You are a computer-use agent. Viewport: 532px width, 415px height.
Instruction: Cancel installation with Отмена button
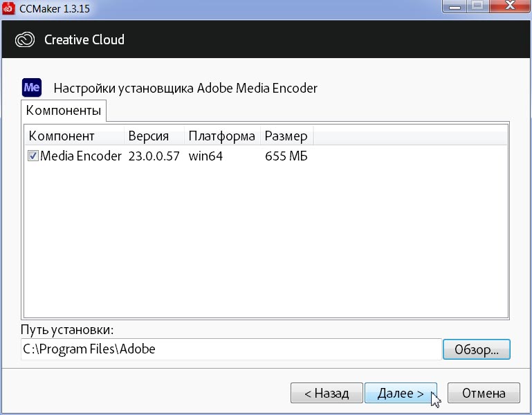click(x=484, y=393)
